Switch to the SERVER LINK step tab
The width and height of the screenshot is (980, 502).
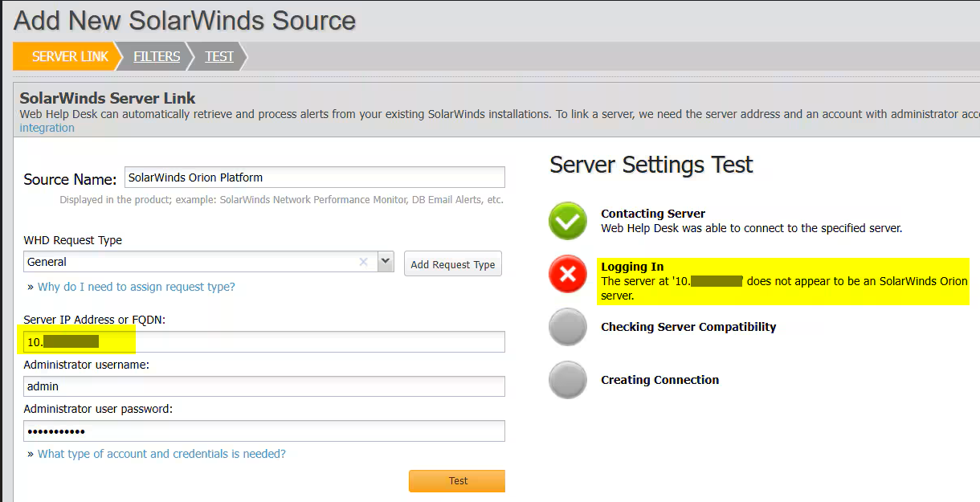point(70,56)
